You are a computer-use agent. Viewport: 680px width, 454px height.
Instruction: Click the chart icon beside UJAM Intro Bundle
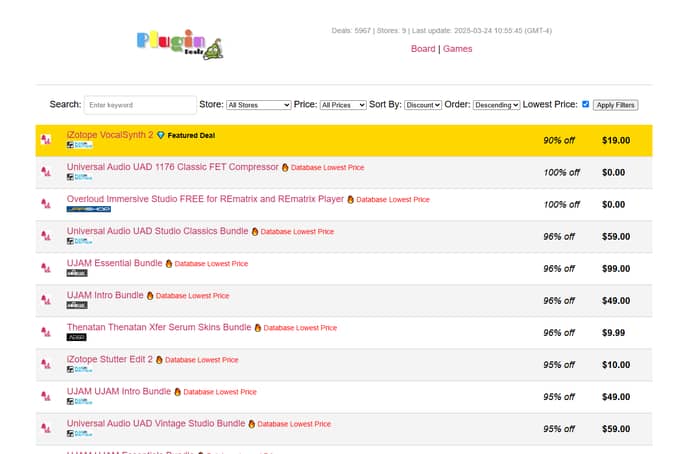coord(46,300)
